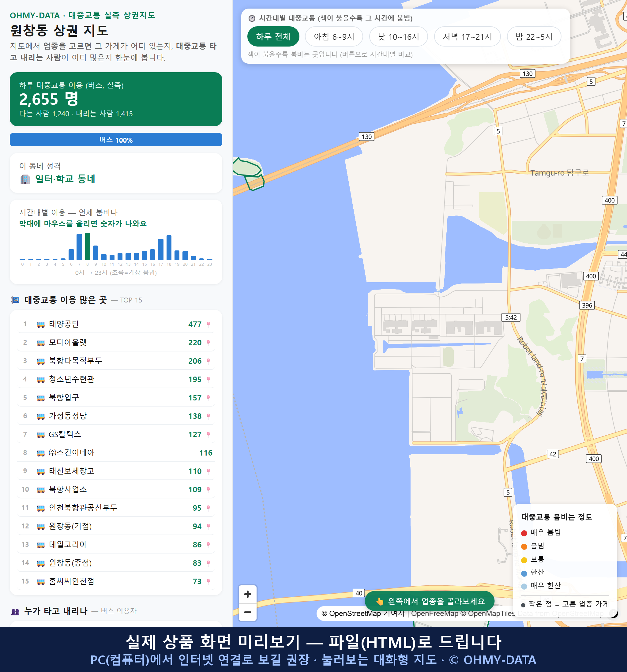Click pin icon of 모다아울렛 row
This screenshot has width=627, height=672.
tap(208, 343)
